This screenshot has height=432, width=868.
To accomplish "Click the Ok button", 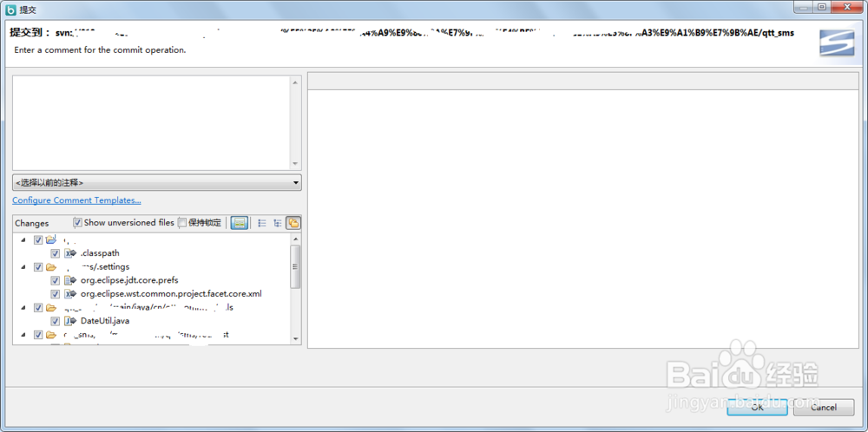I will pos(757,407).
